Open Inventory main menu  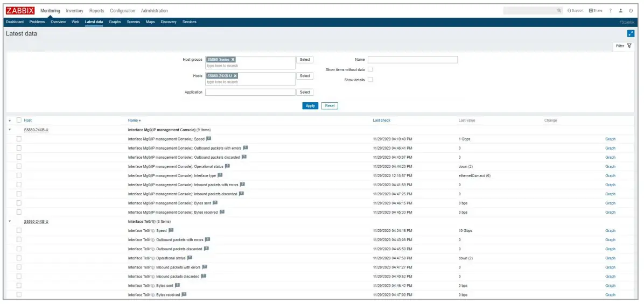pyautogui.click(x=75, y=11)
